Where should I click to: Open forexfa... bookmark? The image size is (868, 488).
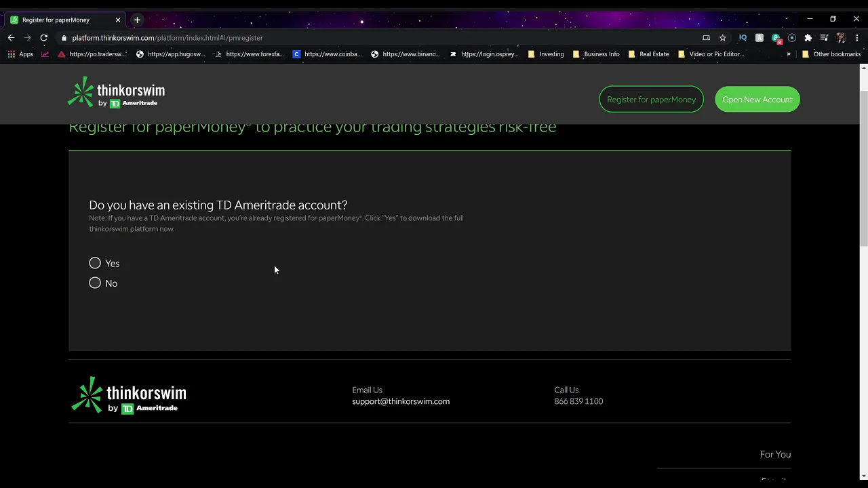pos(249,54)
